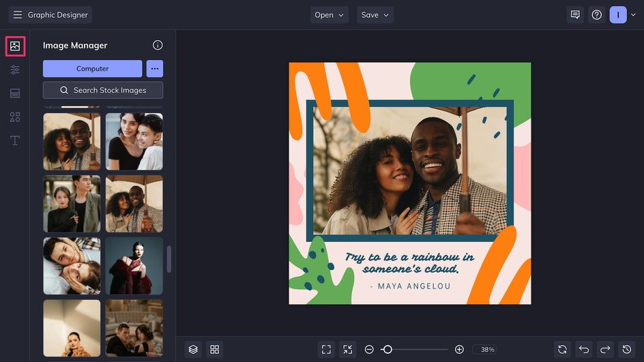The height and width of the screenshot is (362, 644).
Task: Click the collapse-arrows zoom icon
Action: click(347, 349)
